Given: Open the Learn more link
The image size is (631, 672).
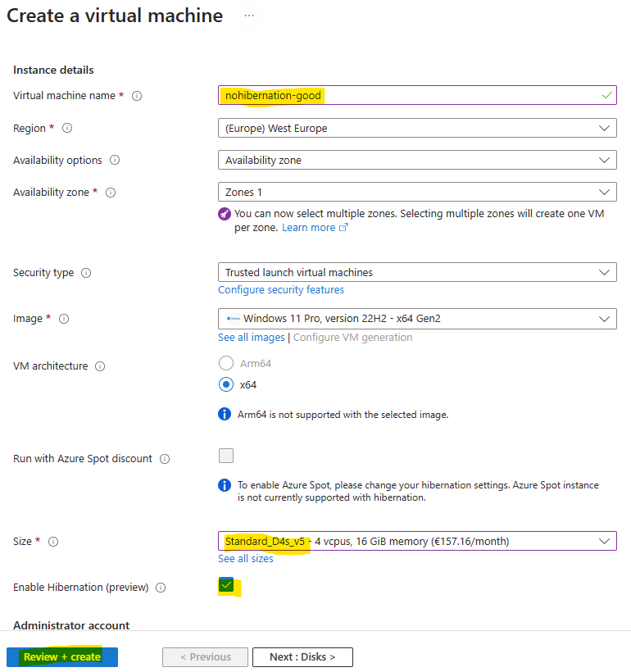Looking at the screenshot, I should (x=308, y=228).
